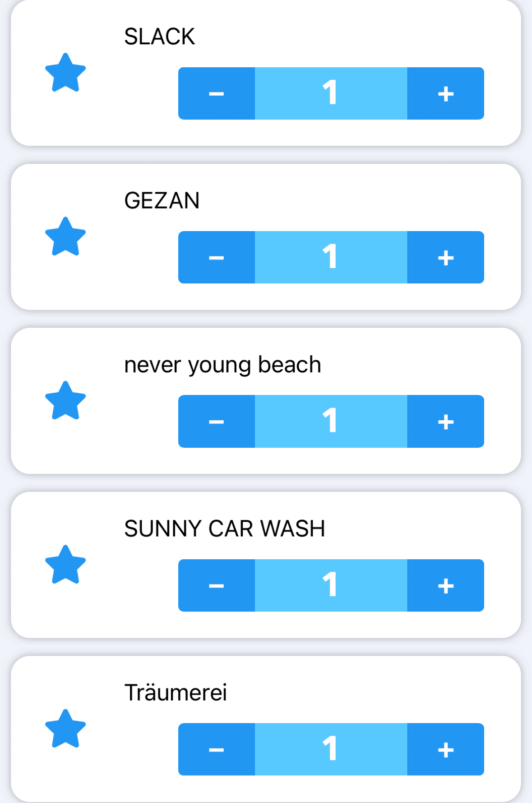
Task: Increment the never young beach counter
Action: click(445, 422)
